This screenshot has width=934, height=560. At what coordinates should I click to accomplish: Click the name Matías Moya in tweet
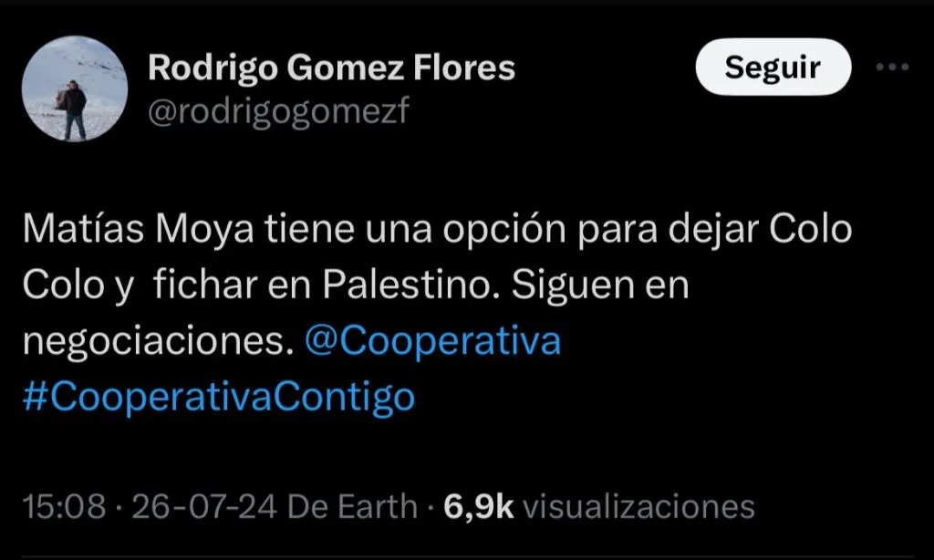(x=139, y=229)
